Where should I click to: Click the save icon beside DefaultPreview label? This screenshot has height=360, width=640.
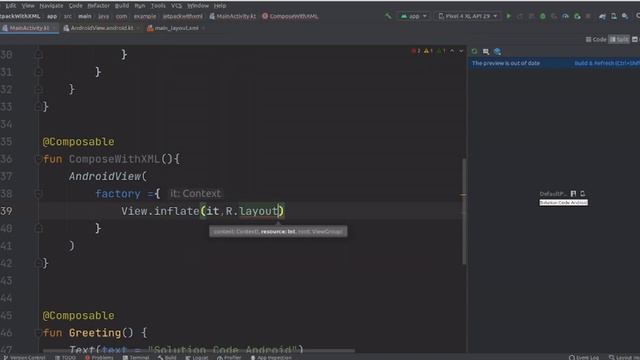coord(573,194)
